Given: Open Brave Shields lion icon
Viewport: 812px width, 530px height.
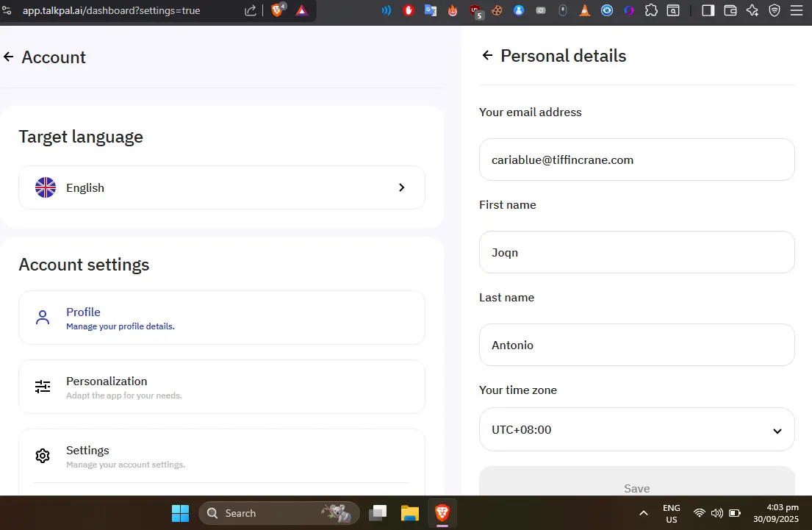Looking at the screenshot, I should coord(277,10).
